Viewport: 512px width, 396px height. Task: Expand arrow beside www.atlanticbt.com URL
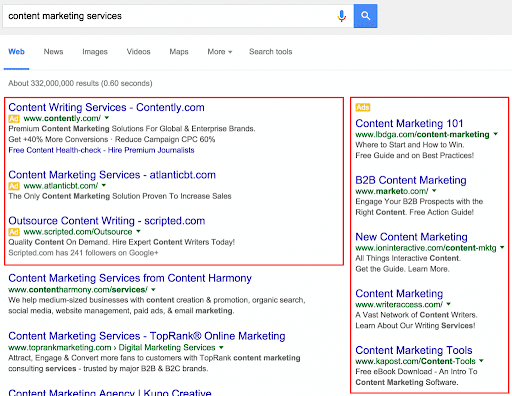click(x=104, y=185)
